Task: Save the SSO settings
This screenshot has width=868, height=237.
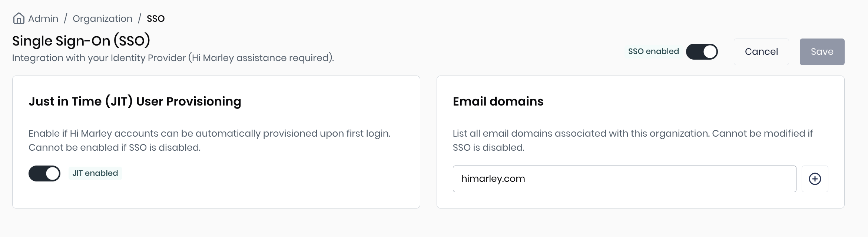Action: (x=822, y=52)
